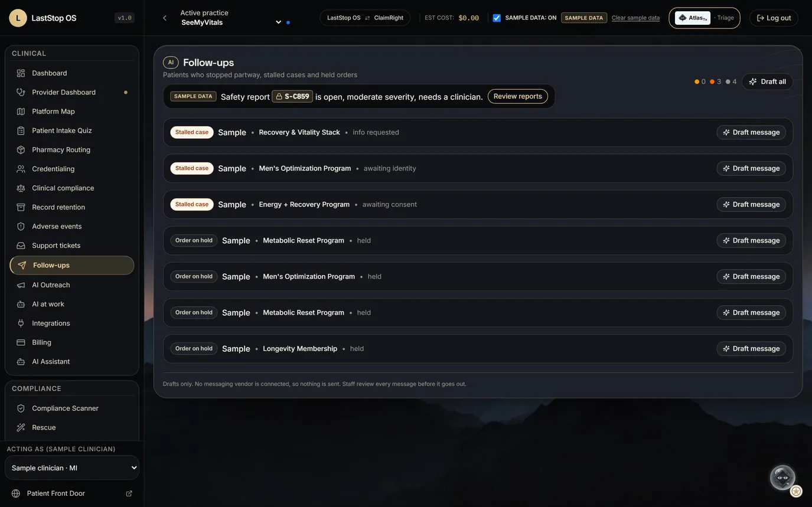
Task: Click the Draft all button
Action: pyautogui.click(x=768, y=81)
